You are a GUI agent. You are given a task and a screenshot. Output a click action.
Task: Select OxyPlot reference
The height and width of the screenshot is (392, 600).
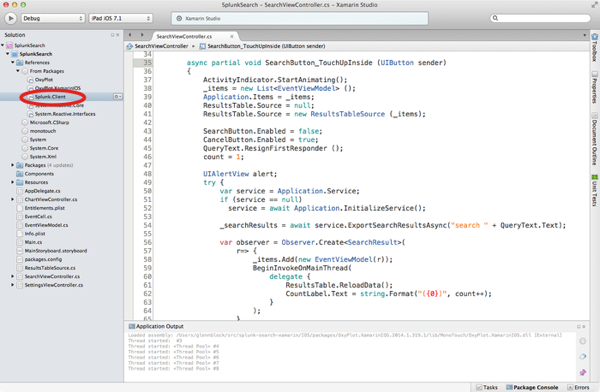click(x=44, y=80)
